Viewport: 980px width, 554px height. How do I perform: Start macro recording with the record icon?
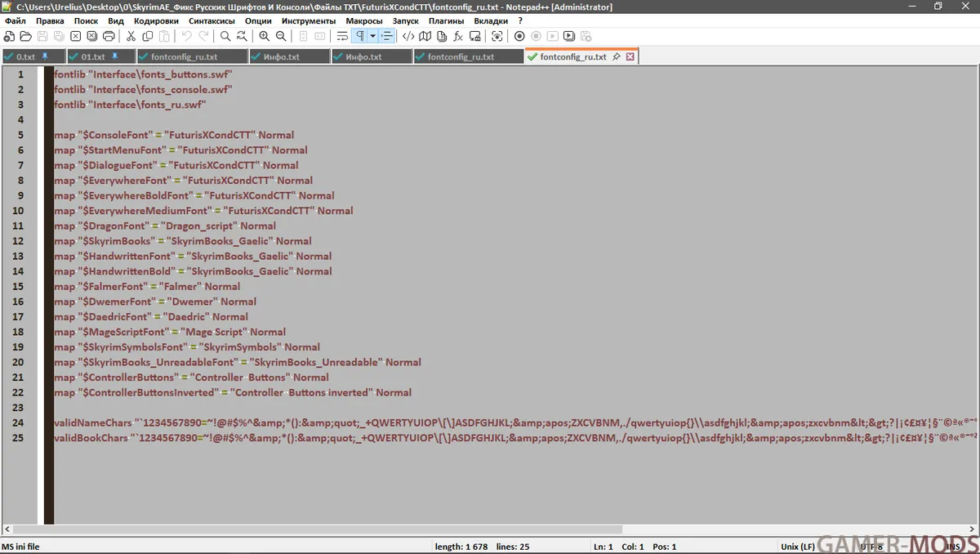[519, 36]
